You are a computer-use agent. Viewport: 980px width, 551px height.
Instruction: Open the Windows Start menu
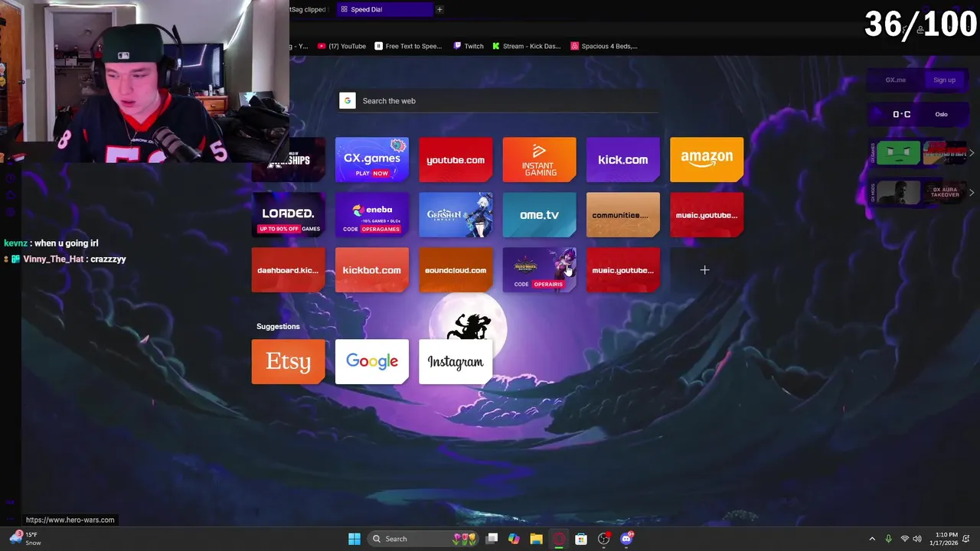354,539
